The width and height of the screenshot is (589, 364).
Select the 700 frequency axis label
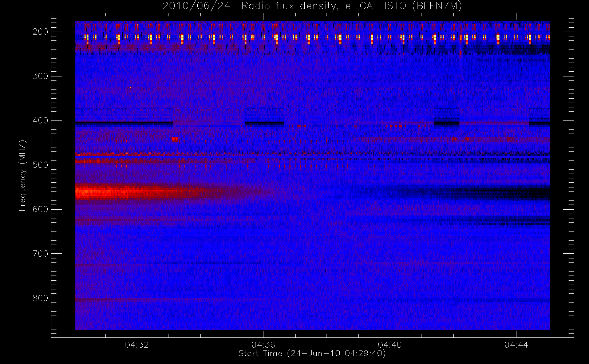(40, 254)
